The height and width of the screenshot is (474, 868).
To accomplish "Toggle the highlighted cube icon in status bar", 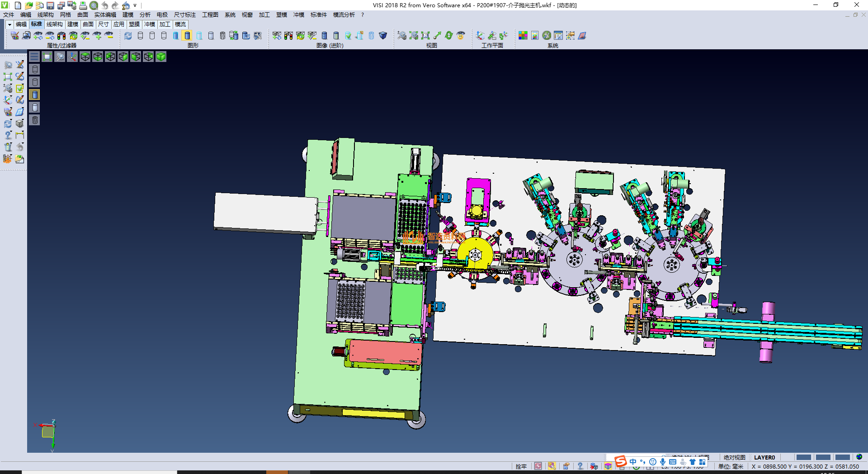I will pyautogui.click(x=608, y=466).
